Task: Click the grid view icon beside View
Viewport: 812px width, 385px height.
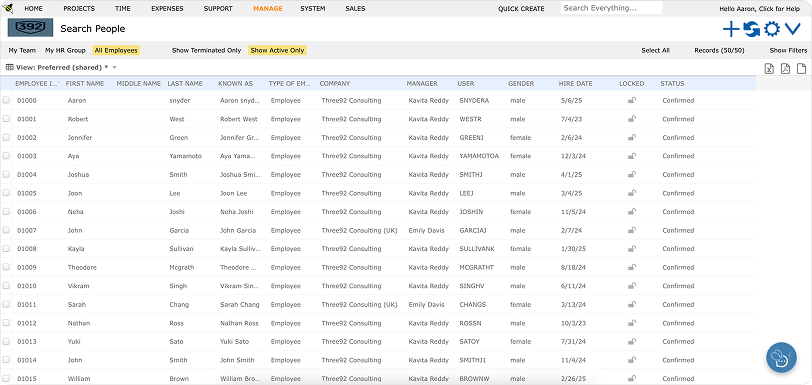Action: point(9,67)
